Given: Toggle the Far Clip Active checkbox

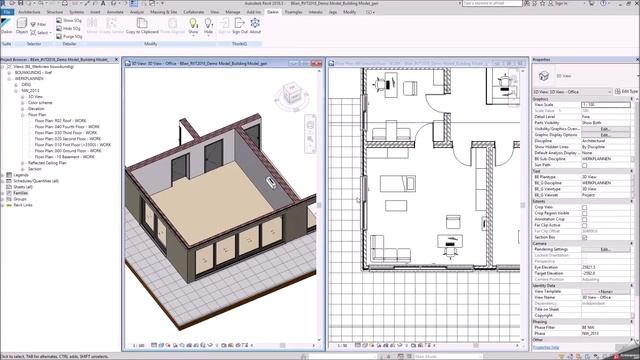Looking at the screenshot, I should pos(584,225).
